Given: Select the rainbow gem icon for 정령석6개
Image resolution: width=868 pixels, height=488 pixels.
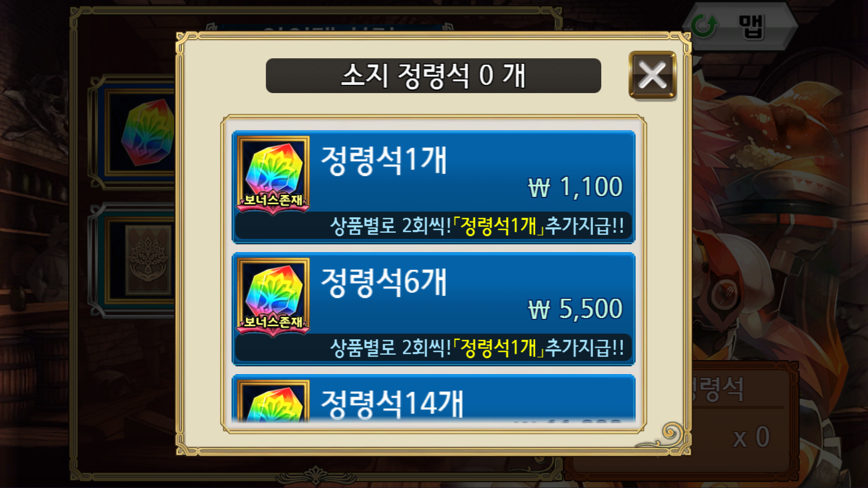Looking at the screenshot, I should tap(274, 291).
